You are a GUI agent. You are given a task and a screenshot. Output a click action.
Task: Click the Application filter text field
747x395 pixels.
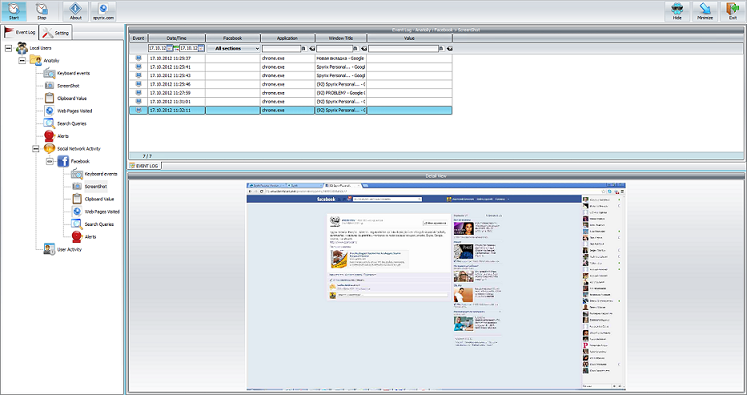pyautogui.click(x=282, y=49)
